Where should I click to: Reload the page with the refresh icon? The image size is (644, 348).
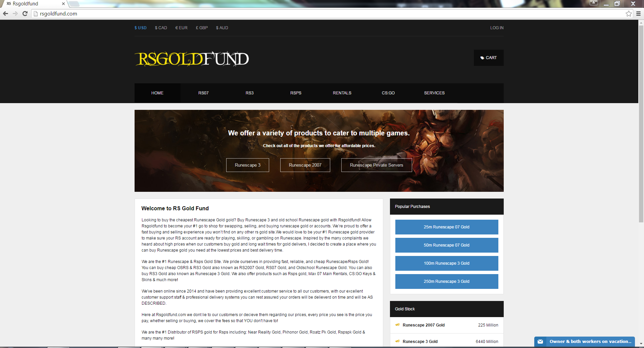click(25, 13)
